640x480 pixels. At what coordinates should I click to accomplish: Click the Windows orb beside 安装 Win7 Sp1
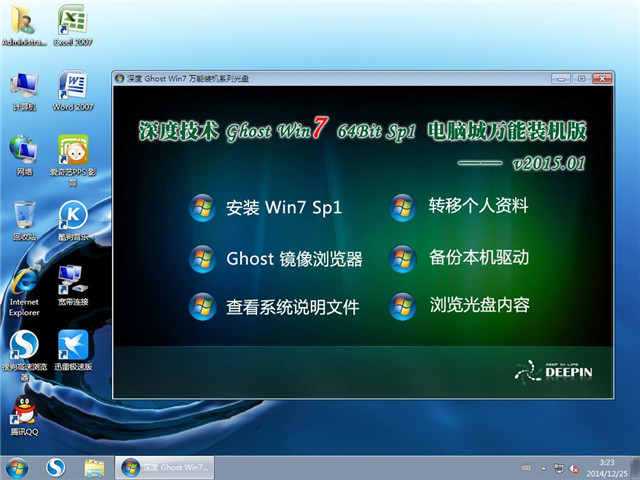202,207
